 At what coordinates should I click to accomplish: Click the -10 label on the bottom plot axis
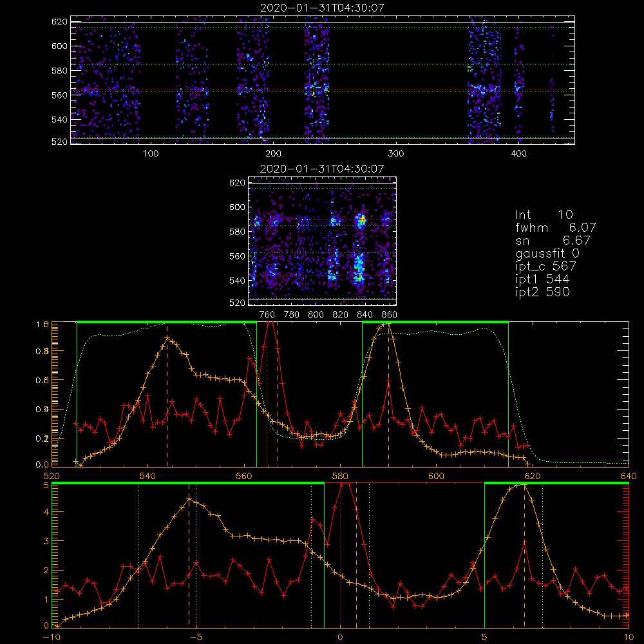click(52, 637)
